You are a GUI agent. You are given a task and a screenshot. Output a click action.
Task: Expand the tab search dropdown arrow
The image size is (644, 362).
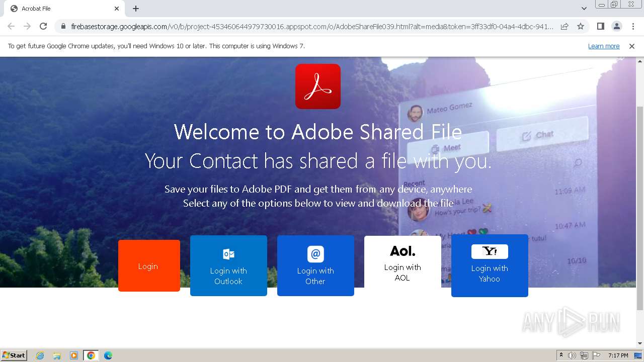point(584,9)
